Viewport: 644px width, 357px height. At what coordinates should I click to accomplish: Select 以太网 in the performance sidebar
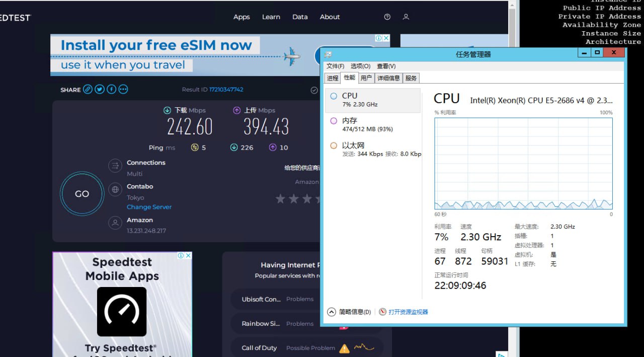373,149
